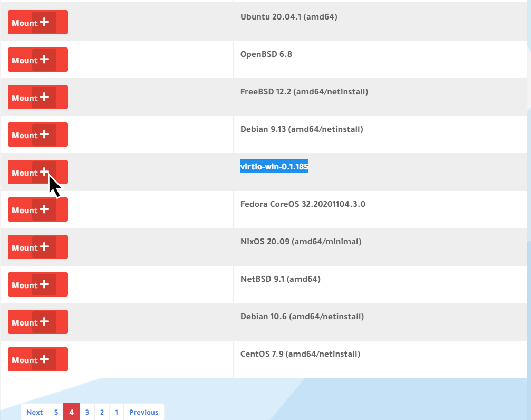Click the NetBSD 9.1 (amd64) label
Screen dimensions: 531x420
point(281,279)
